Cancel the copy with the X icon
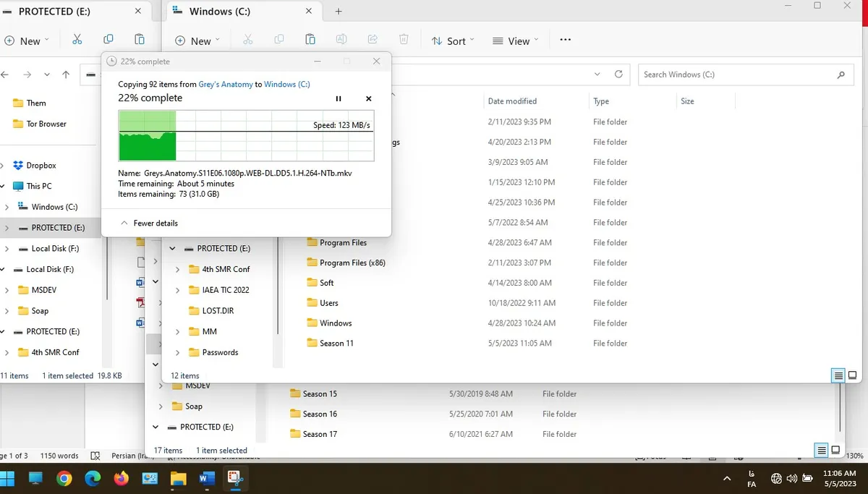The width and height of the screenshot is (868, 494). click(368, 98)
